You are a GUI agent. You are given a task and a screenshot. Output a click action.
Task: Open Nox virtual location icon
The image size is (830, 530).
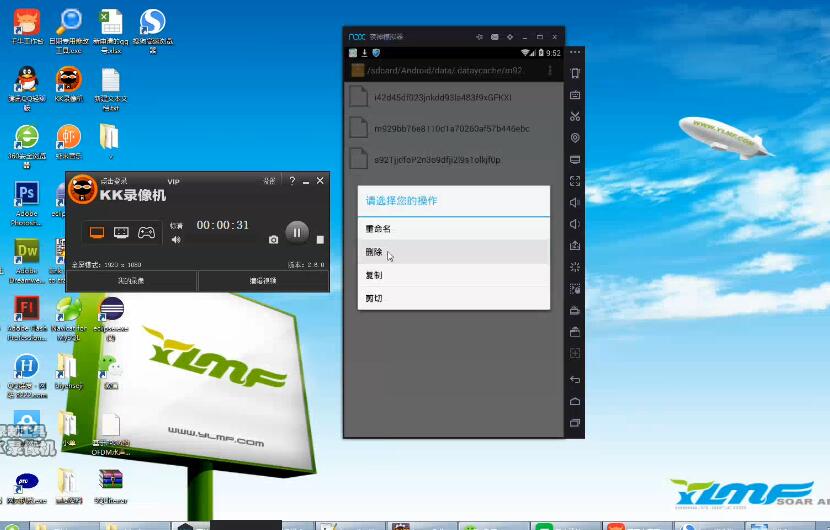click(575, 138)
